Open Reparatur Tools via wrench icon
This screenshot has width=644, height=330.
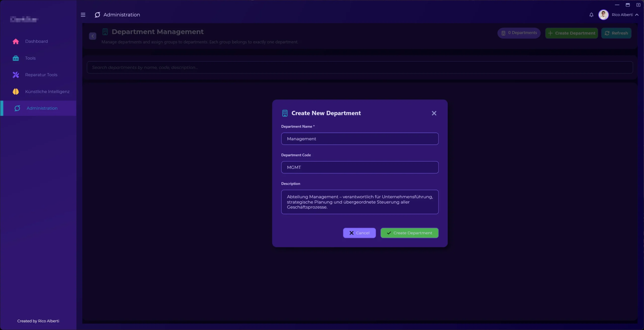click(x=16, y=75)
